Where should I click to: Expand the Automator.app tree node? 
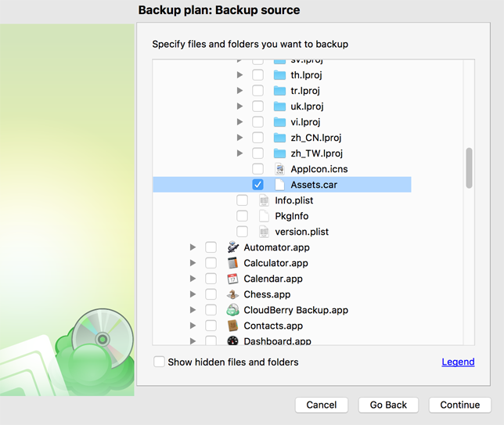coord(193,247)
